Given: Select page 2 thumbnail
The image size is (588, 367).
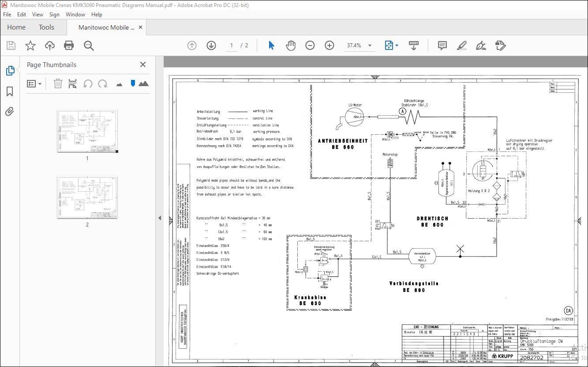Looking at the screenshot, I should [87, 197].
